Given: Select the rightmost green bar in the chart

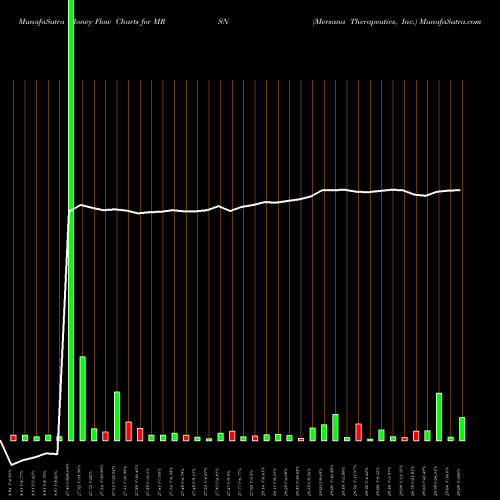Looking at the screenshot, I should click(x=462, y=429).
